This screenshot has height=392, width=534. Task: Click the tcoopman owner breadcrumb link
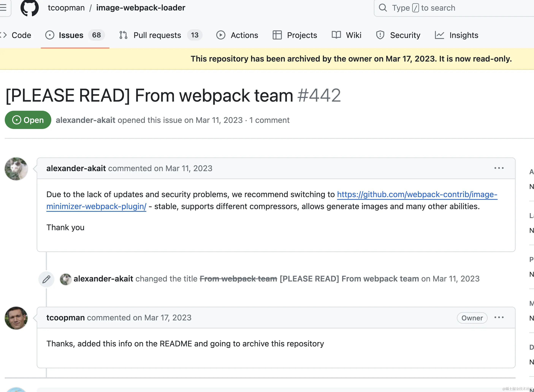(x=66, y=8)
